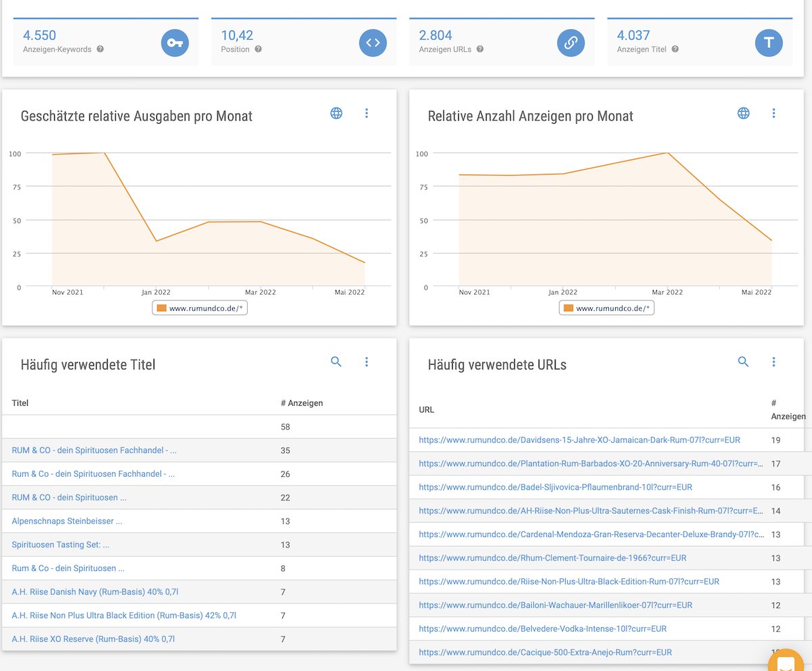Open help tooltip next to Anzeigen Titel
This screenshot has width=812, height=671.
coord(675,49)
